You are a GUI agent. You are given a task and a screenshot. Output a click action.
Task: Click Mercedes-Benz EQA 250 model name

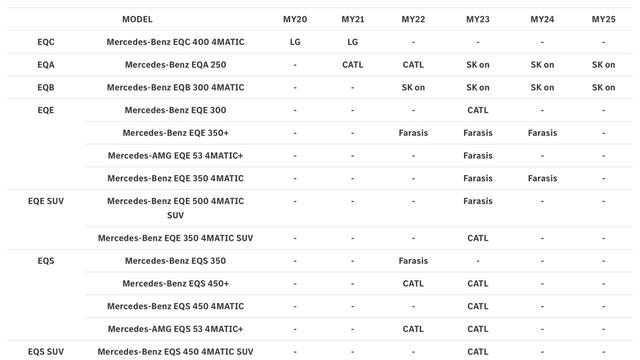click(x=176, y=65)
